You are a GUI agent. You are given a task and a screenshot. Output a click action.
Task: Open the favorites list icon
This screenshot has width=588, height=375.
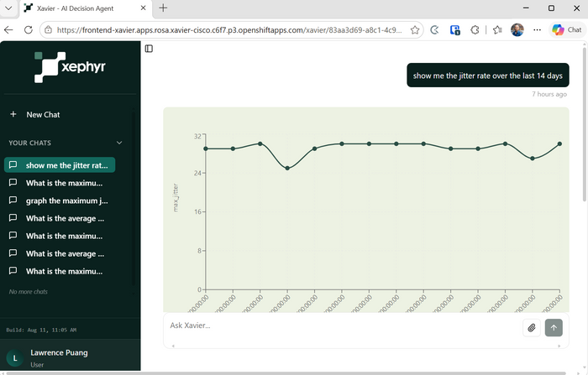point(497,30)
